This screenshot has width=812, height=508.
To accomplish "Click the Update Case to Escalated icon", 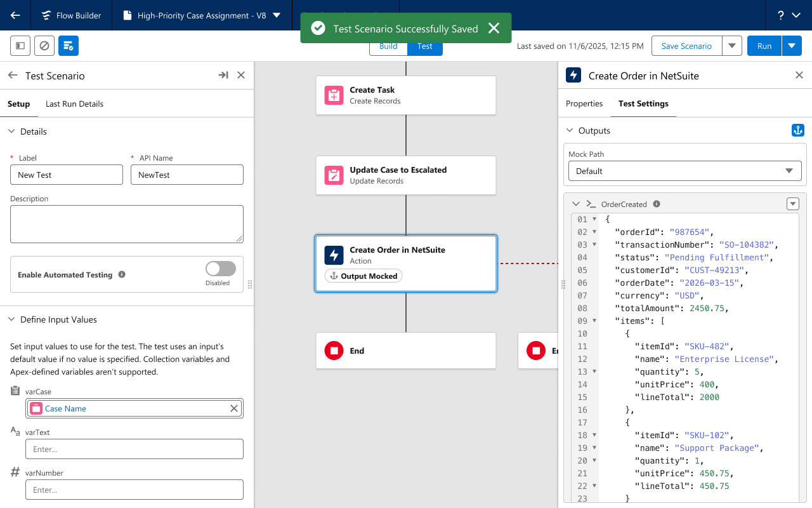I will click(334, 175).
